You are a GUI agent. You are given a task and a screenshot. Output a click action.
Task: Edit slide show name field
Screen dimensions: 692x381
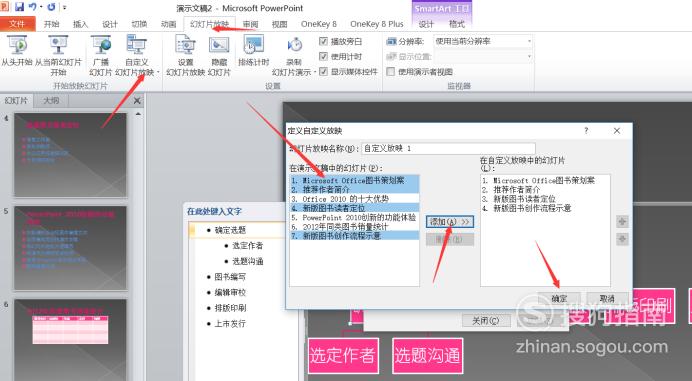pos(448,148)
